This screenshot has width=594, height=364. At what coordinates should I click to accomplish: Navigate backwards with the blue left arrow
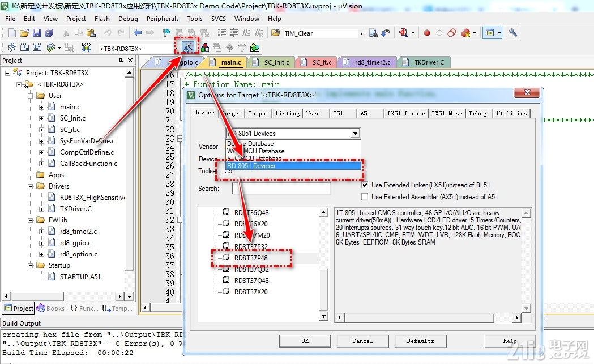138,33
